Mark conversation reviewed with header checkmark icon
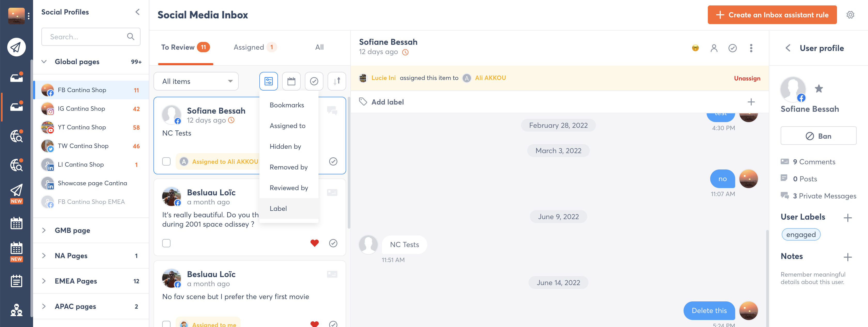 [732, 48]
